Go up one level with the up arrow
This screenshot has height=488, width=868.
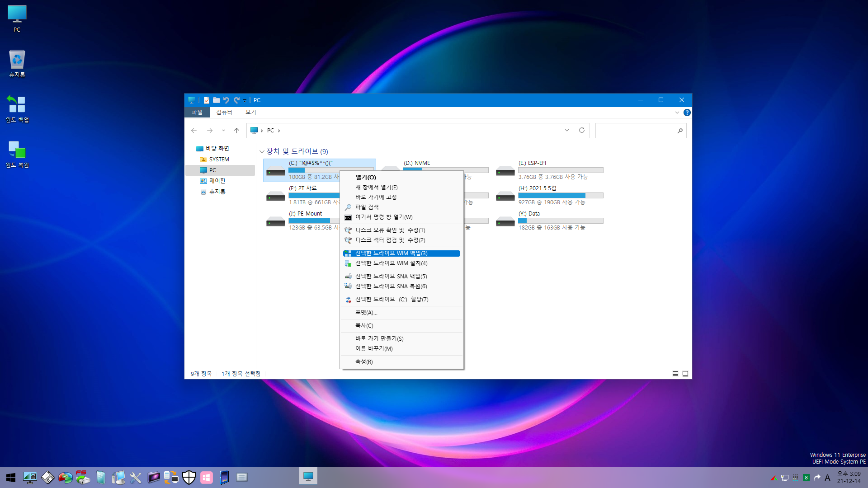(236, 131)
